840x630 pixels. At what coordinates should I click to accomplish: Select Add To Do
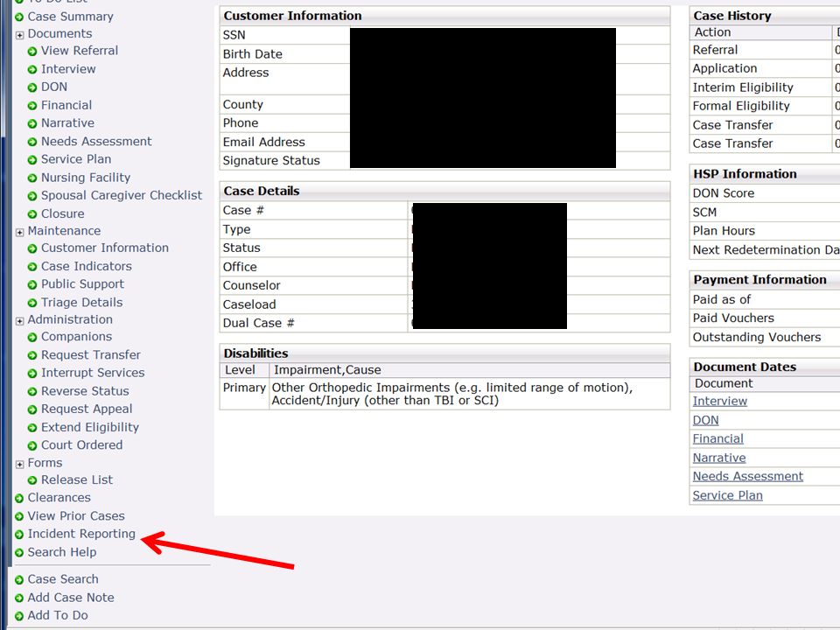(x=58, y=615)
